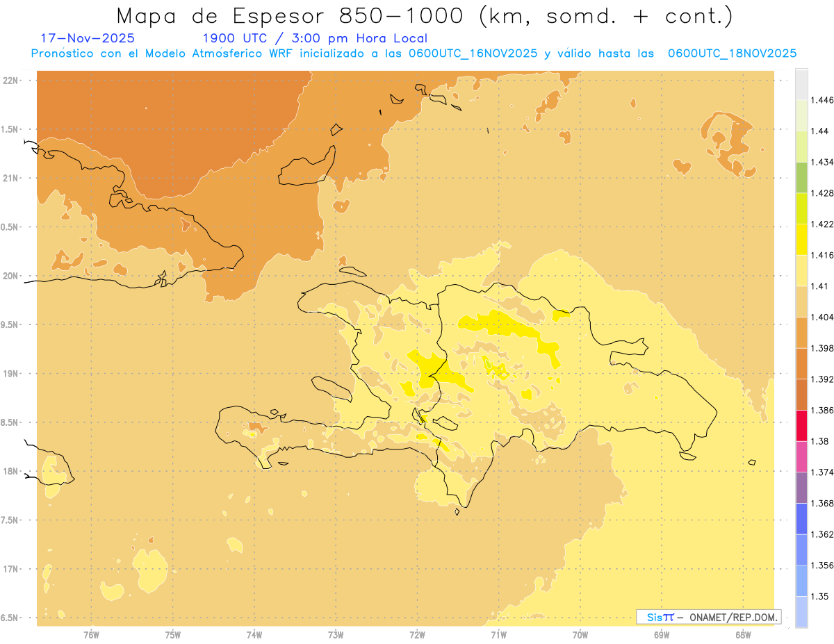Click the 7.5N latitude label

coord(10,520)
